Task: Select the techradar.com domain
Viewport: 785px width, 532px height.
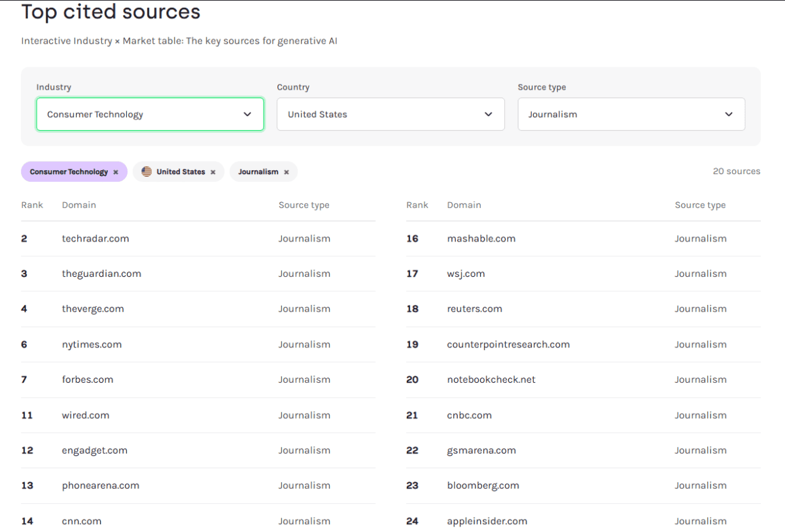Action: pos(96,239)
